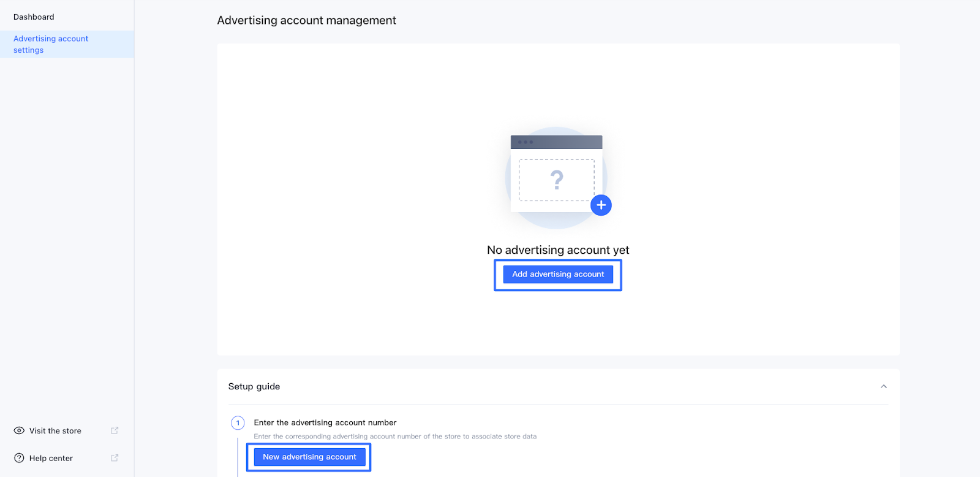The width and height of the screenshot is (980, 477).
Task: Open the Help center link
Action: [51, 458]
